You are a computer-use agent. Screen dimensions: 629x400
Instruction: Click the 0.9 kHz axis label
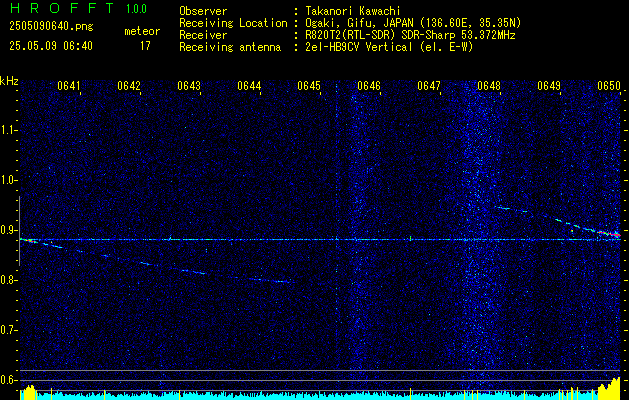pos(8,230)
